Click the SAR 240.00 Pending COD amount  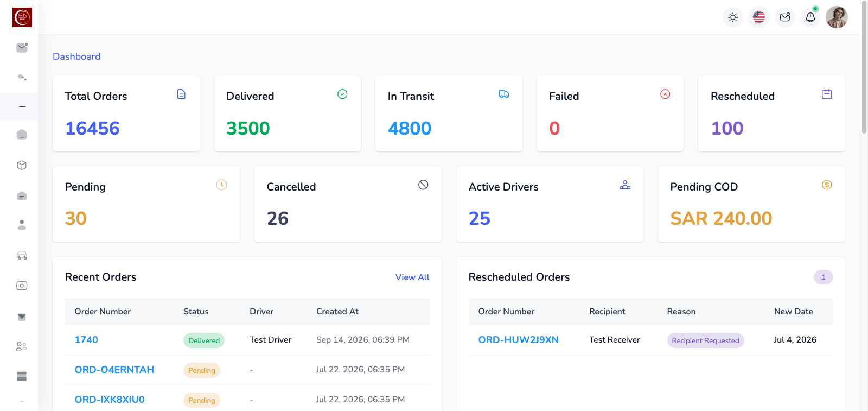coord(721,218)
